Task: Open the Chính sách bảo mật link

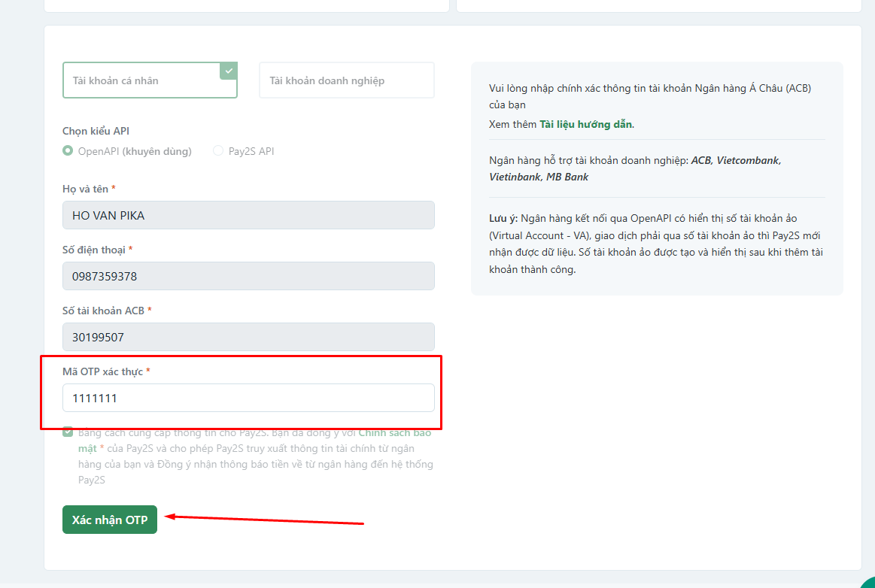Action: click(394, 433)
